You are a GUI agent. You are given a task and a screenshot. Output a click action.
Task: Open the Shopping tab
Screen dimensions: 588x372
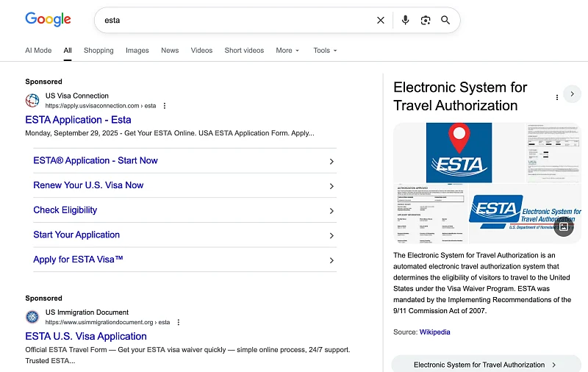pyautogui.click(x=98, y=50)
